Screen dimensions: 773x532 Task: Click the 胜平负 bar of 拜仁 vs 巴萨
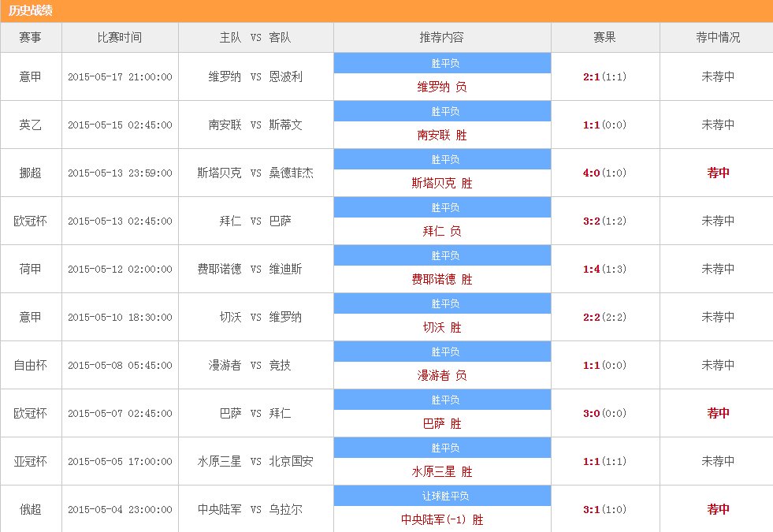444,206
